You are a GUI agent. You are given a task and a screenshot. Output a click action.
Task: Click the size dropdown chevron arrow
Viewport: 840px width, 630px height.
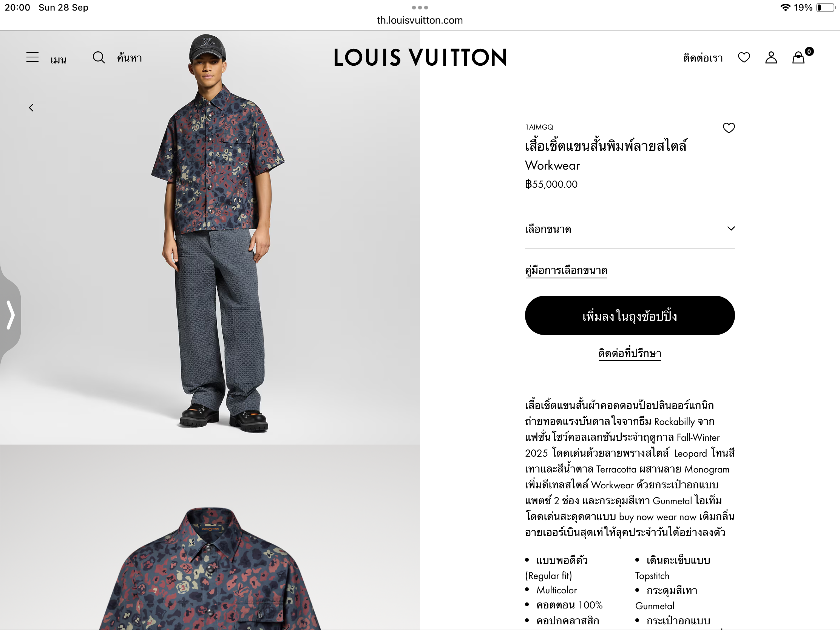coord(730,229)
